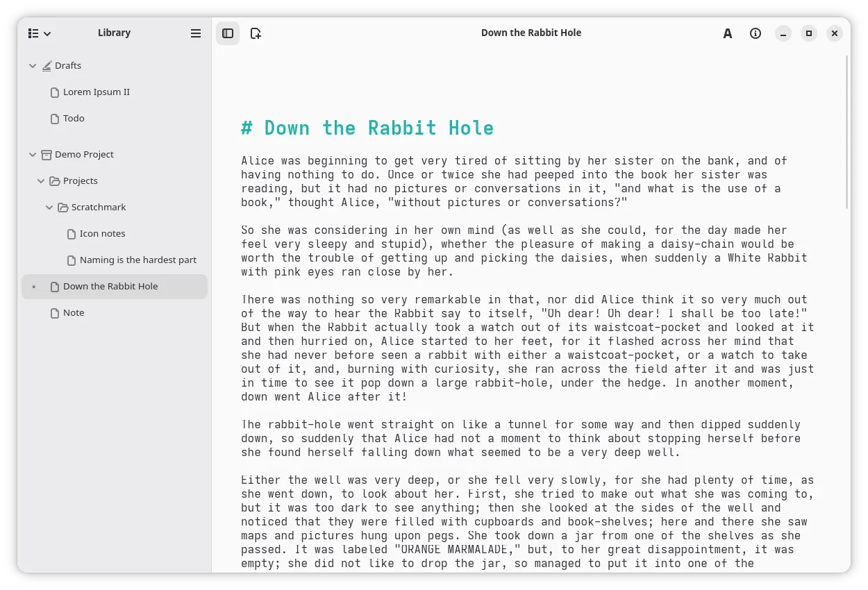The width and height of the screenshot is (868, 590).
Task: Click the Down the Rabbit Hole file icon
Action: [55, 287]
